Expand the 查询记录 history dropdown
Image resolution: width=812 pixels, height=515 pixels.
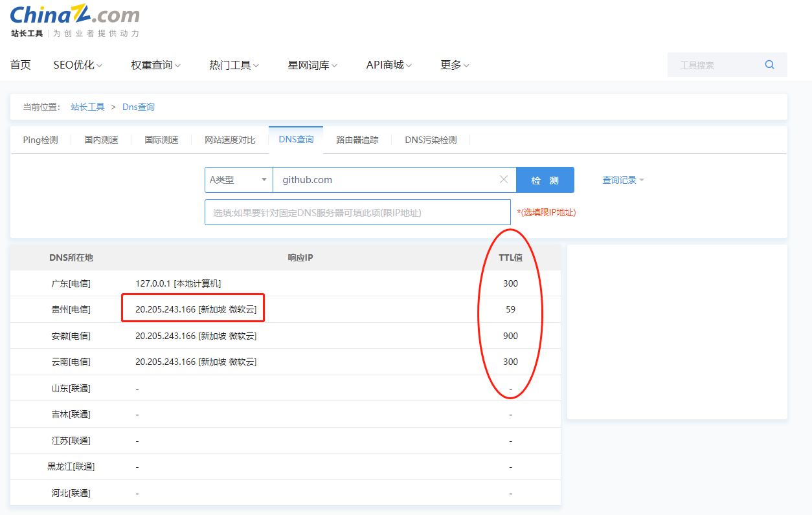[x=623, y=180]
